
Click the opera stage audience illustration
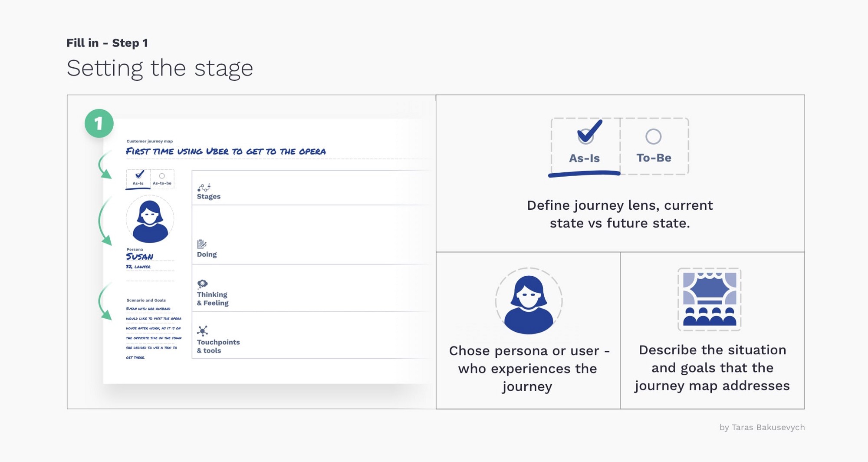tap(710, 300)
